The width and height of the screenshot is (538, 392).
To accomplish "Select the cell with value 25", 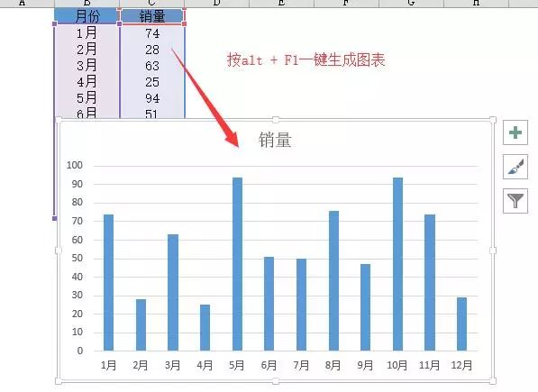I will [x=152, y=82].
